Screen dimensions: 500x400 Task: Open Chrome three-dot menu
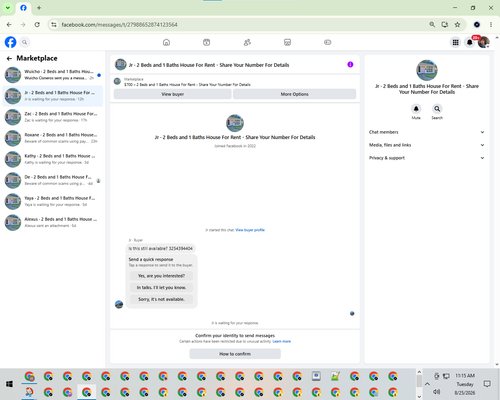point(491,25)
